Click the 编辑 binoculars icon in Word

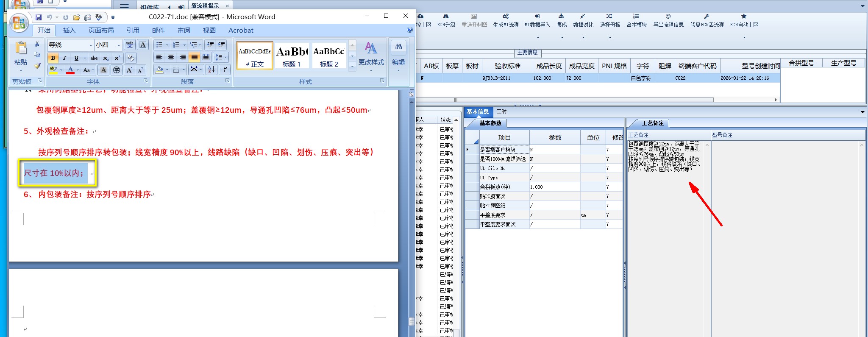(398, 47)
